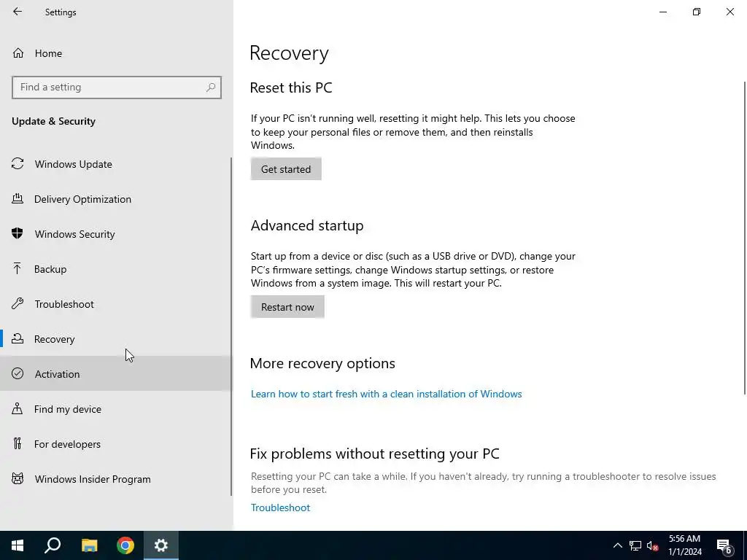The image size is (747, 560).
Task: Click the search magnifier in Find a setting
Action: [211, 87]
